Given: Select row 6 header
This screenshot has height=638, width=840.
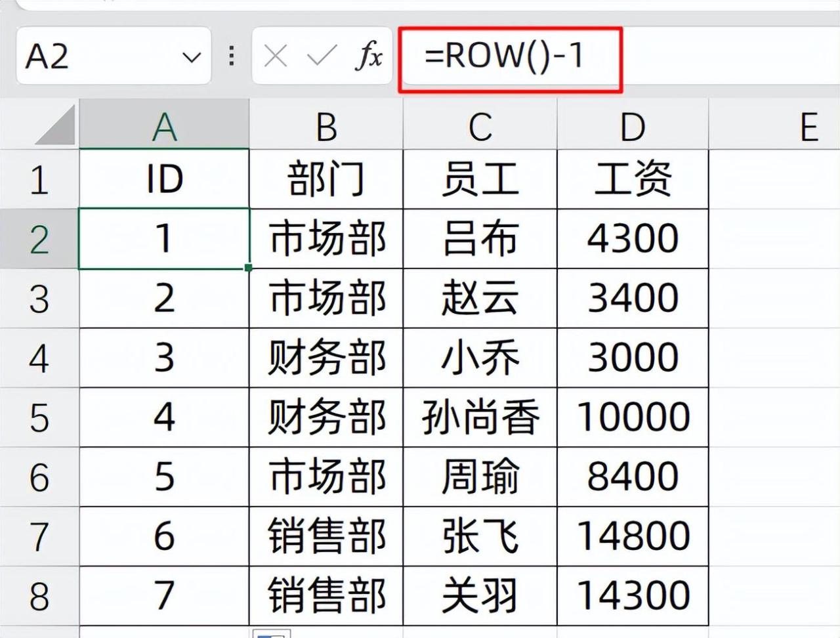Looking at the screenshot, I should click(39, 477).
